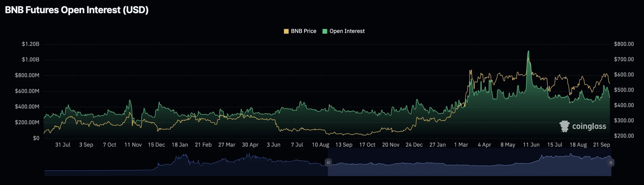Viewport: 644px width, 185px height.
Task: Click the 10 Aug date label
Action: pos(320,145)
